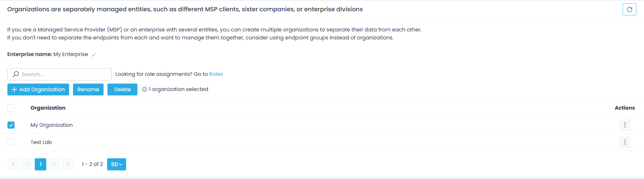
Task: Click the magnifier icon in the search box
Action: [15, 74]
